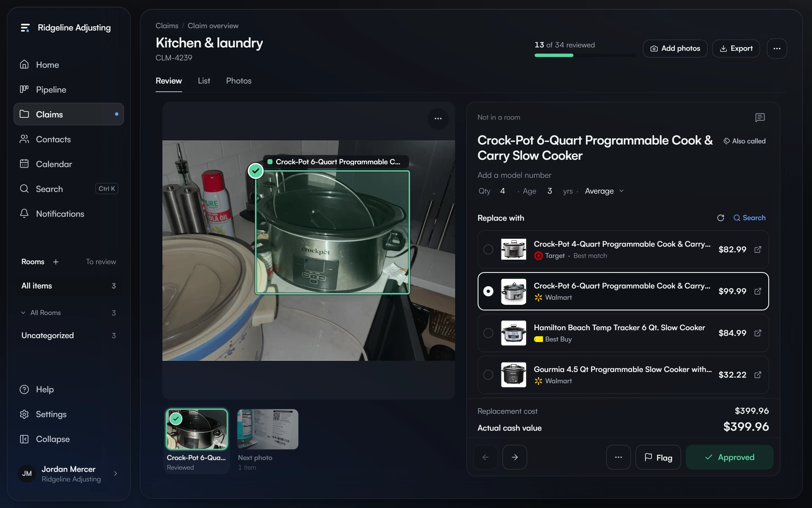812x508 pixels.
Task: Open the Notifications panel
Action: 69,214
